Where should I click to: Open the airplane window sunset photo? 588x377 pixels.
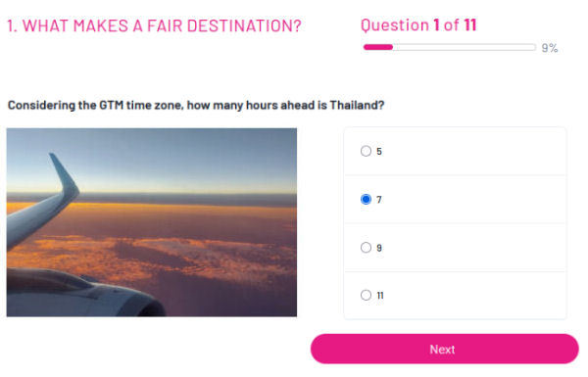coord(152,222)
